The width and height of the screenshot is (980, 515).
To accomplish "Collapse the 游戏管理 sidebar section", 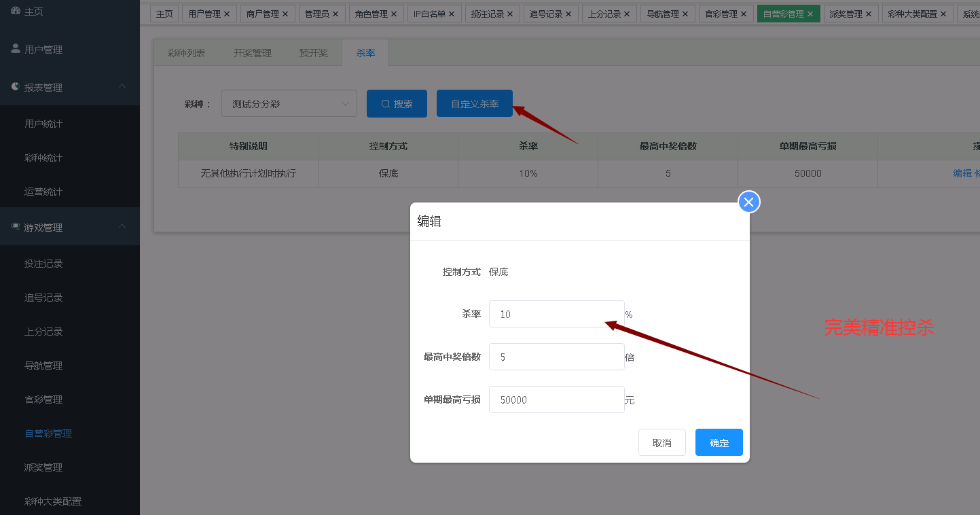I will (x=122, y=227).
